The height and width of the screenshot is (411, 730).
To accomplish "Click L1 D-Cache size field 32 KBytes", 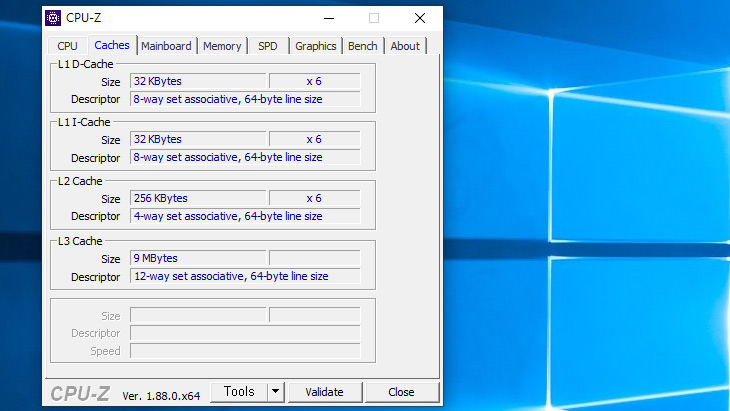I will (198, 81).
